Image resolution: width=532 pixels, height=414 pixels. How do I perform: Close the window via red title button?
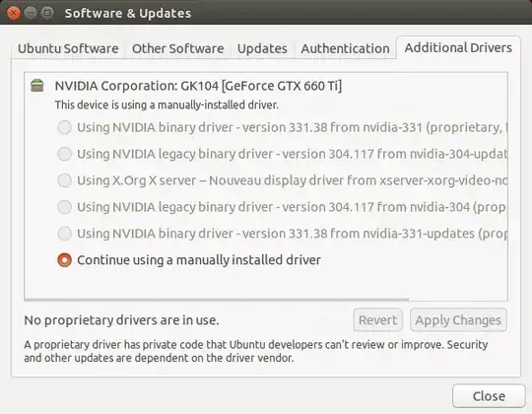[x=14, y=13]
